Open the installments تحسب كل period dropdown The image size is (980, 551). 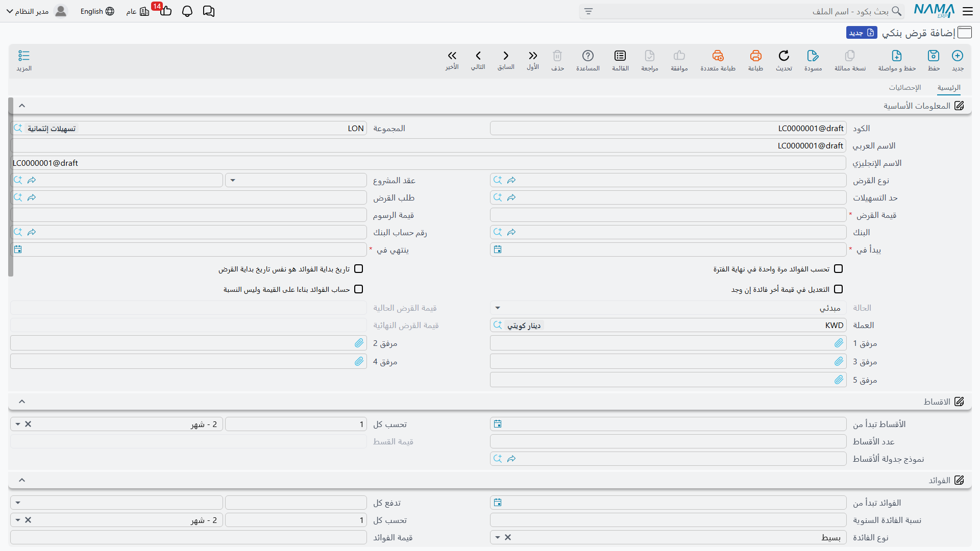(x=18, y=424)
